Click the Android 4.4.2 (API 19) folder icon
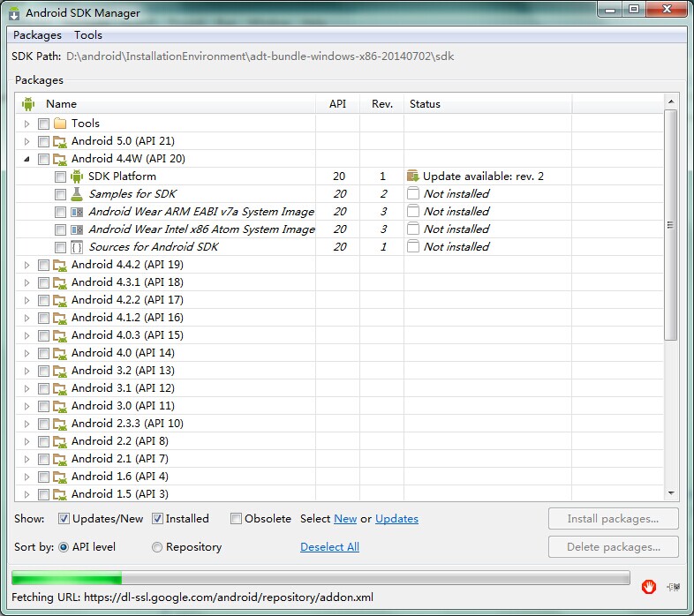Image resolution: width=694 pixels, height=616 pixels. (60, 265)
